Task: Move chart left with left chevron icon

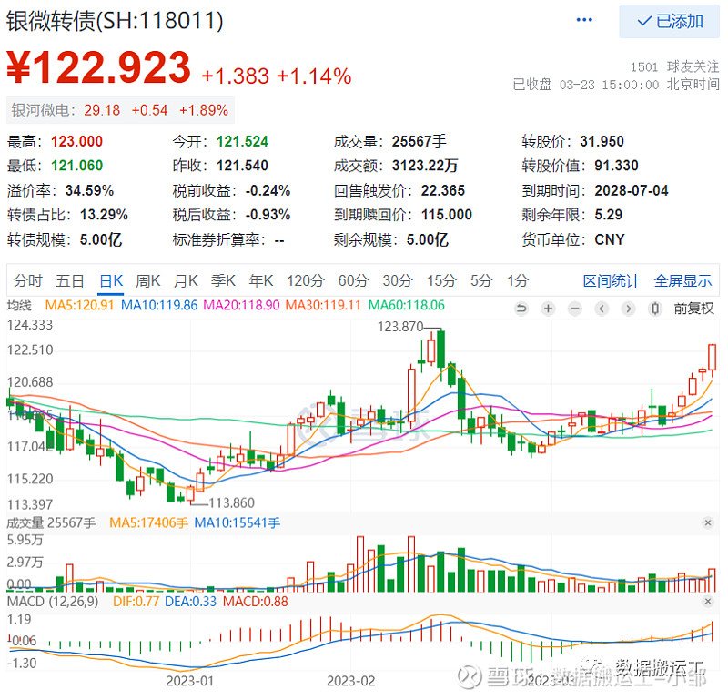Action: point(602,309)
